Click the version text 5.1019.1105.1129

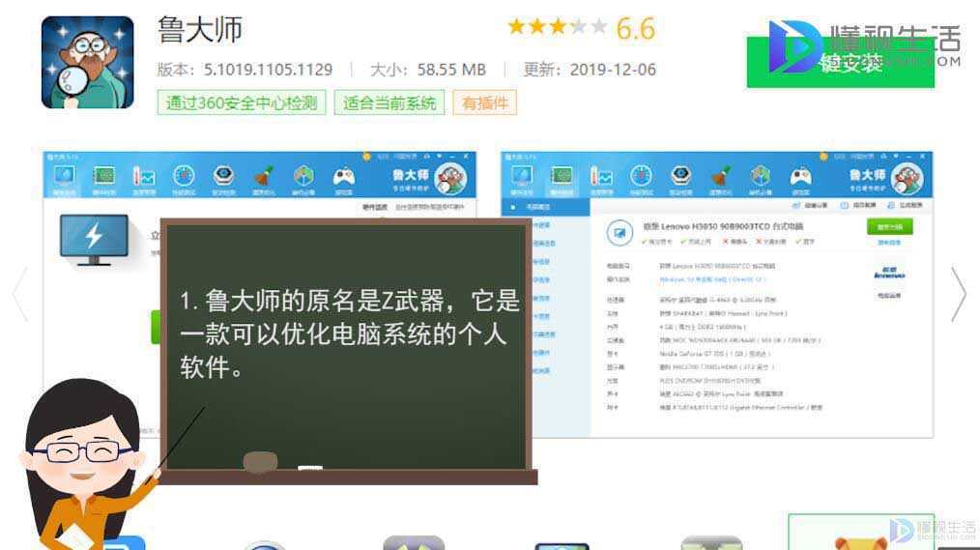click(268, 70)
